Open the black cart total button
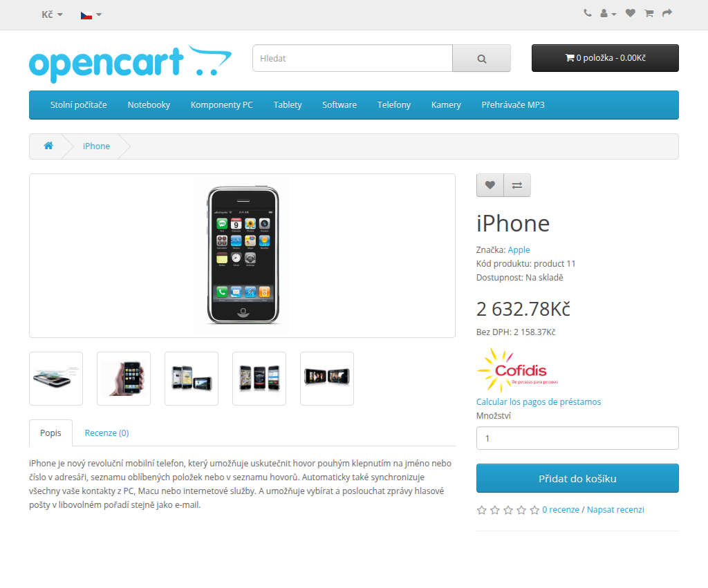The width and height of the screenshot is (708, 588). [x=605, y=58]
